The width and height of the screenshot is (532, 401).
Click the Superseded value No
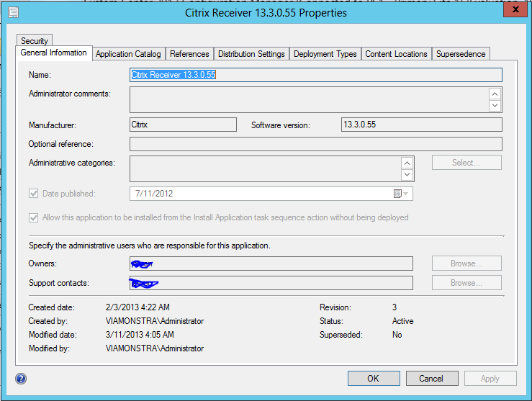point(397,335)
